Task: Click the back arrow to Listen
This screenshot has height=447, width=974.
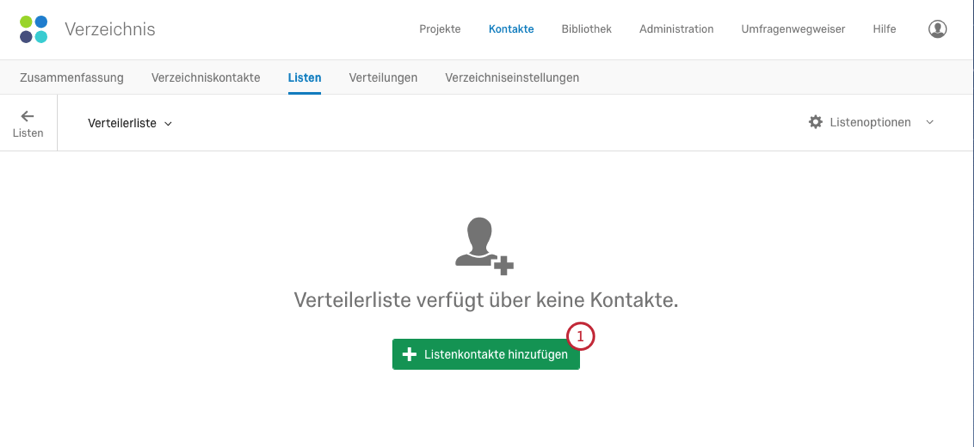Action: 27,116
